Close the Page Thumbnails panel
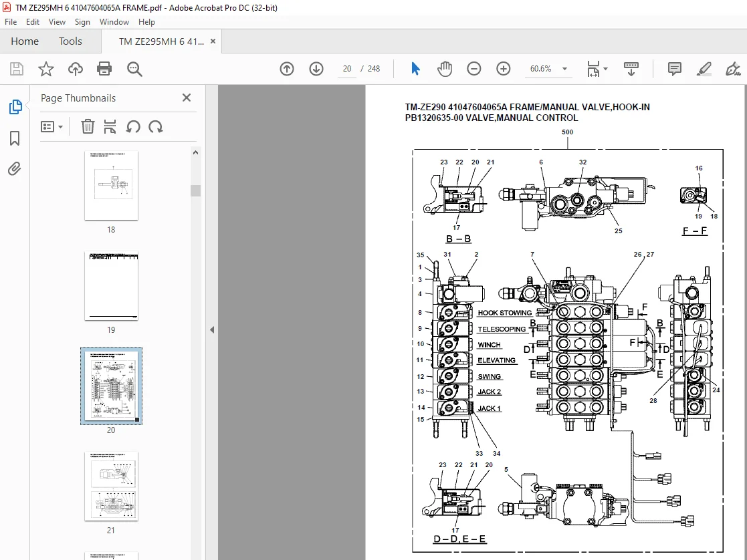Viewport: 747px width, 560px height. point(187,98)
